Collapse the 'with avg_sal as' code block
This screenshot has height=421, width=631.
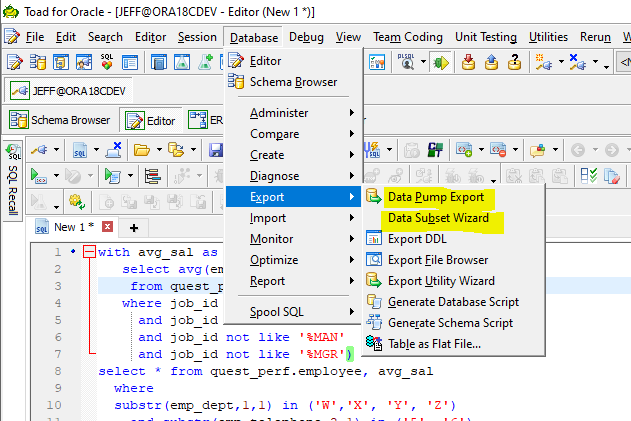(x=89, y=253)
